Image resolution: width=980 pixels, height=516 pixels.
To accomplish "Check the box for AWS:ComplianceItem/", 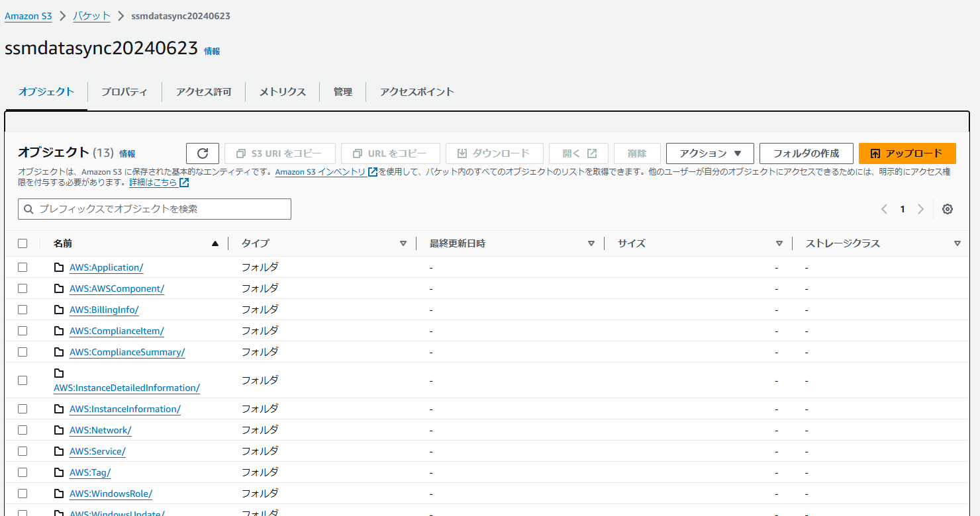I will click(23, 331).
